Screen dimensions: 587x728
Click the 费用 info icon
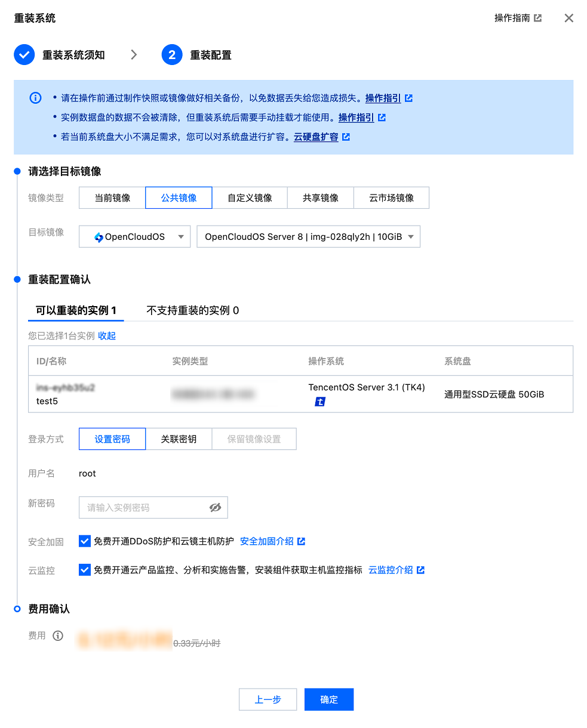pos(58,636)
